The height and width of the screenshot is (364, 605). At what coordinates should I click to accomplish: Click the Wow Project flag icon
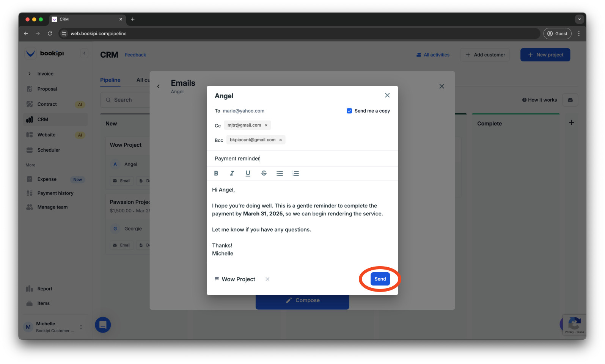tap(217, 279)
